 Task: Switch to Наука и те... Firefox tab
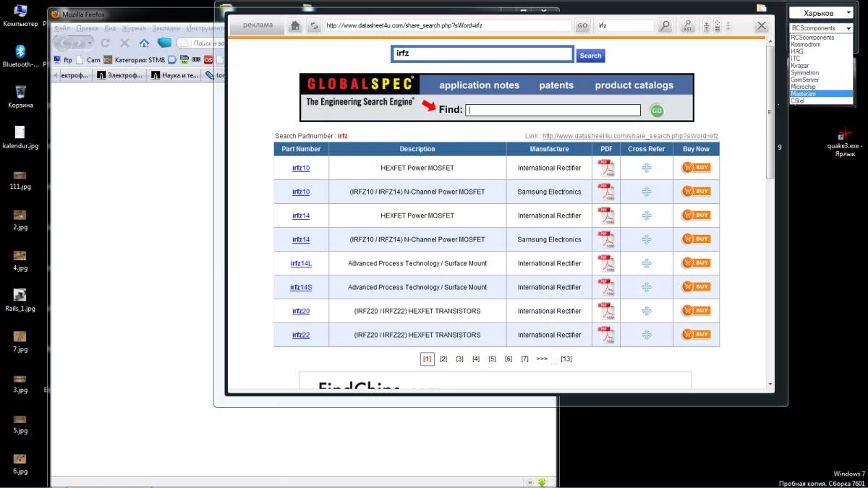pyautogui.click(x=174, y=75)
